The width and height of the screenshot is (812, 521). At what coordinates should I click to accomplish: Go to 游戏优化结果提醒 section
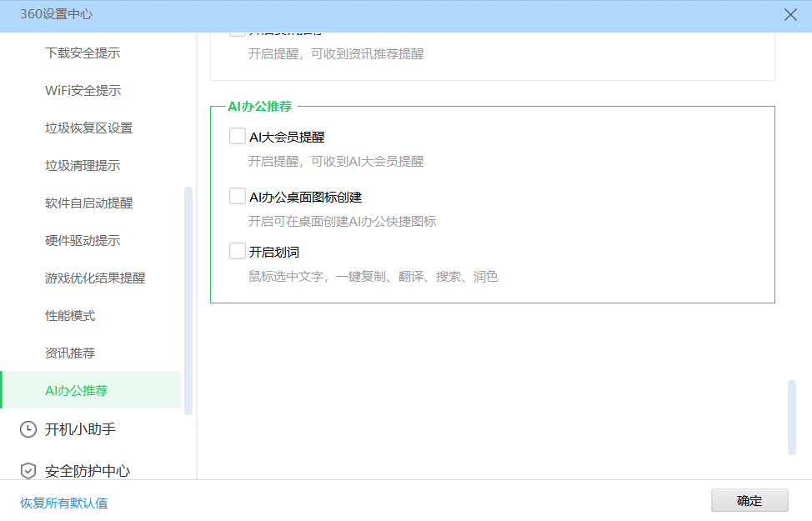[x=95, y=278]
